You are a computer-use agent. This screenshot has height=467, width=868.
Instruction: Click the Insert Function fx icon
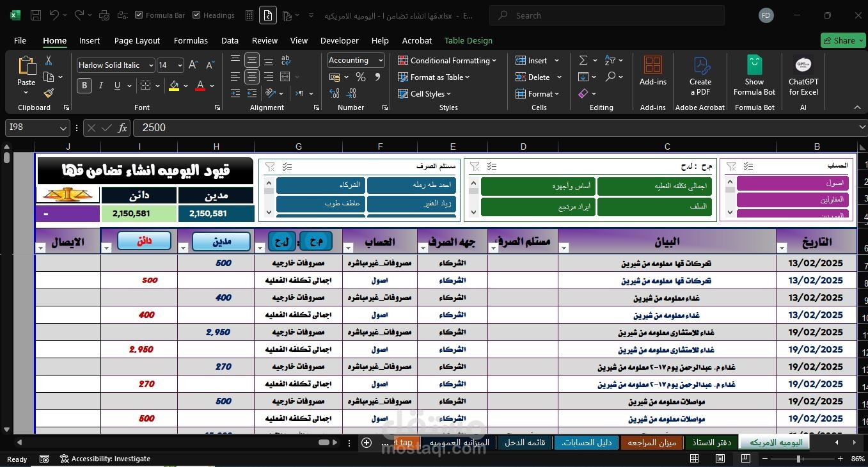123,128
